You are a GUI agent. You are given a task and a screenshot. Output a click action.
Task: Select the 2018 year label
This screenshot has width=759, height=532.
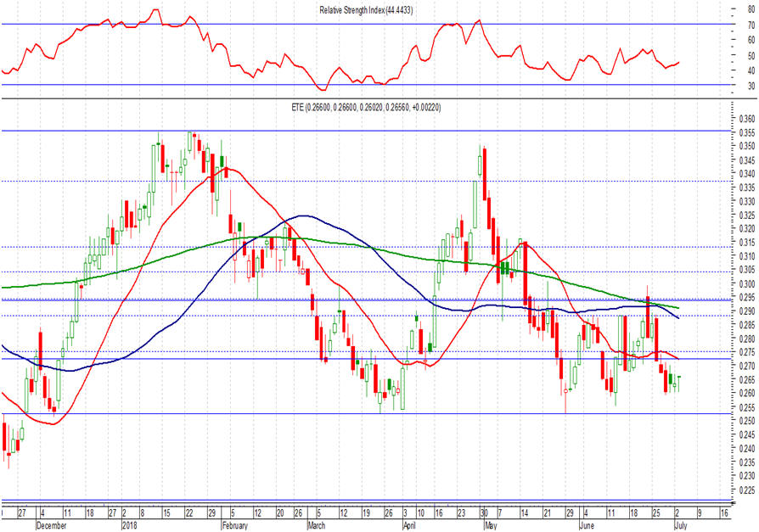coord(129,526)
